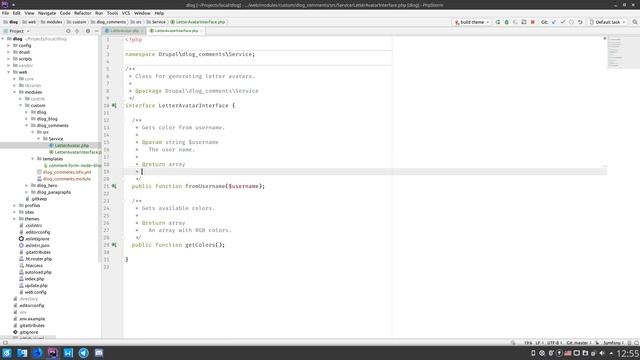This screenshot has width=640, height=360.
Task: Open the Telegram icon in the taskbar
Action: click(84, 353)
